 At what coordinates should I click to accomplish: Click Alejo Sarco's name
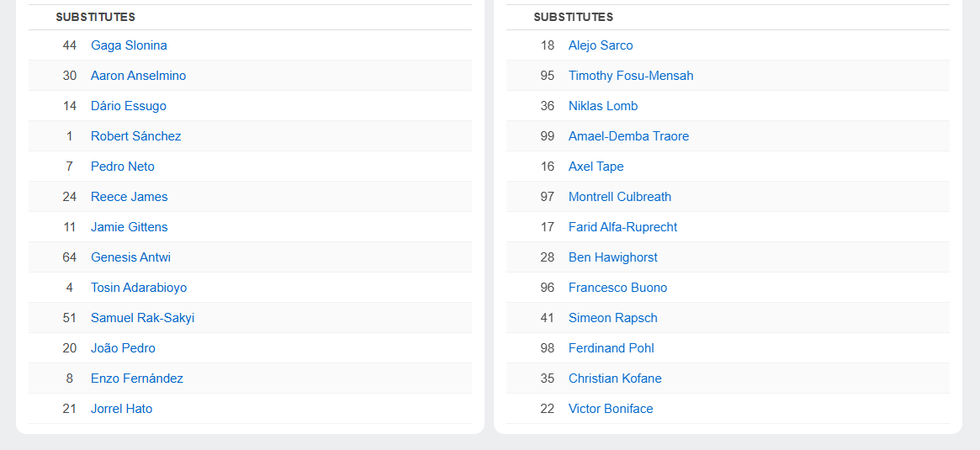[x=601, y=45]
